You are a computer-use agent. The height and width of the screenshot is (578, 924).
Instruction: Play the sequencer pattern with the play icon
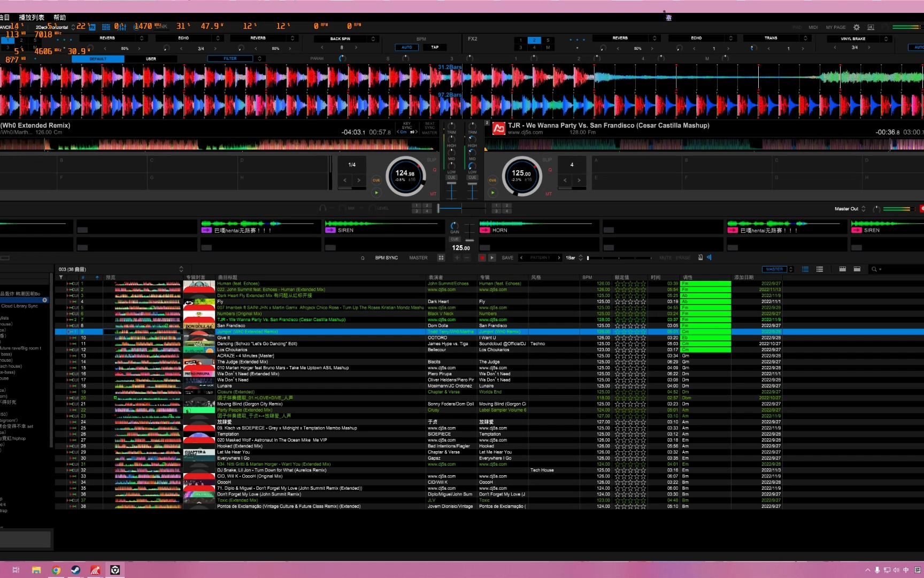click(492, 258)
